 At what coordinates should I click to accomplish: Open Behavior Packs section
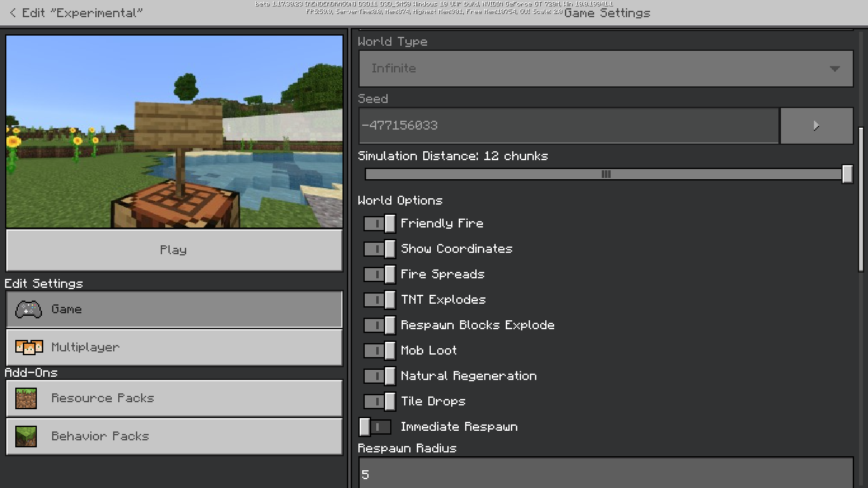174,437
